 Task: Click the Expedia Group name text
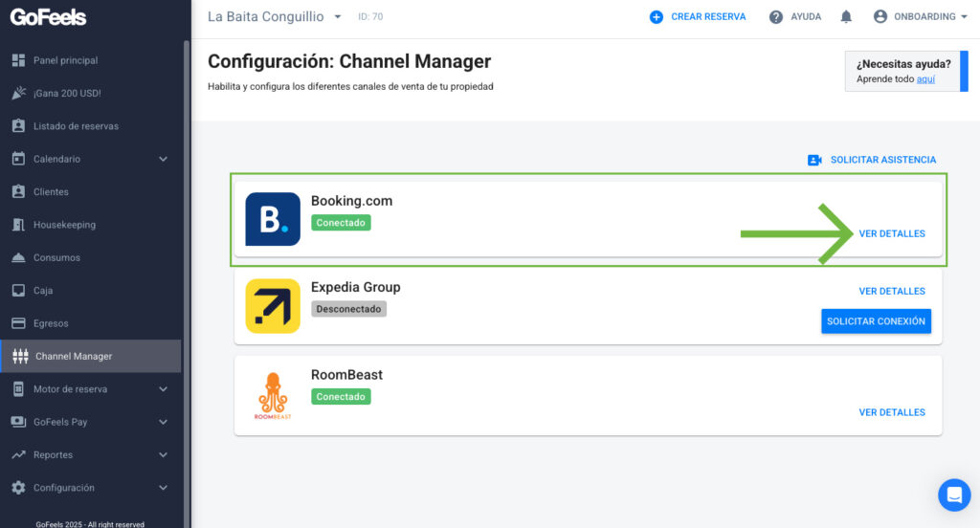point(356,287)
